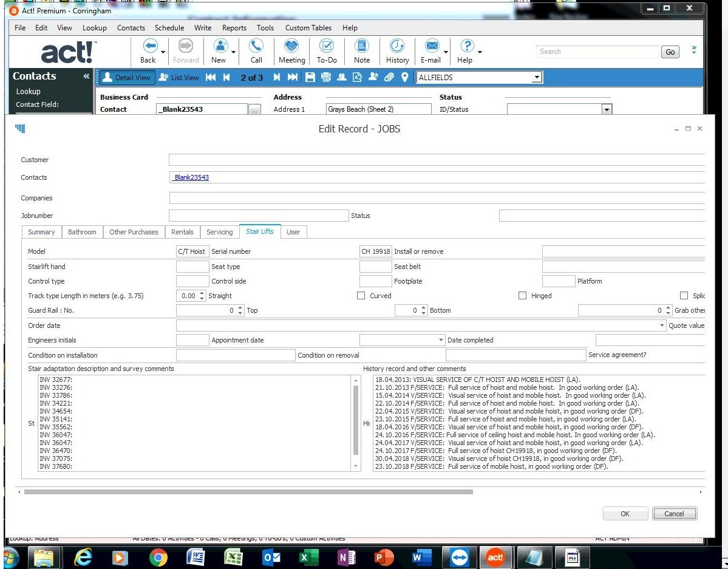
Task: Click the Save disk icon
Action: coord(310,77)
